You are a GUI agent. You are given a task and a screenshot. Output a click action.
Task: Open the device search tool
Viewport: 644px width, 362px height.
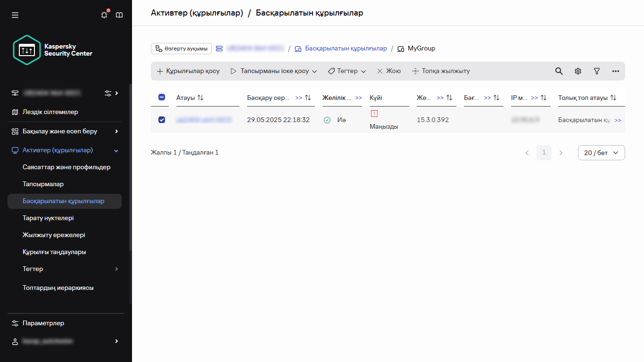point(559,71)
